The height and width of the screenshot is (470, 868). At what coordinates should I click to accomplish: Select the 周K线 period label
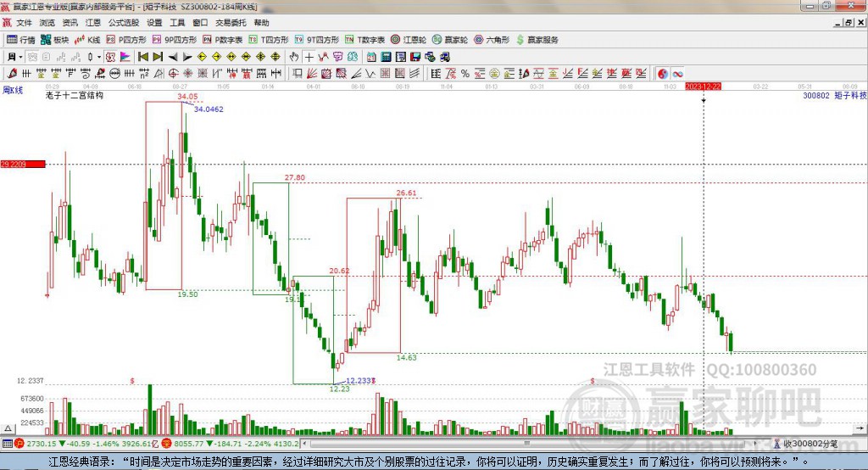tap(13, 91)
